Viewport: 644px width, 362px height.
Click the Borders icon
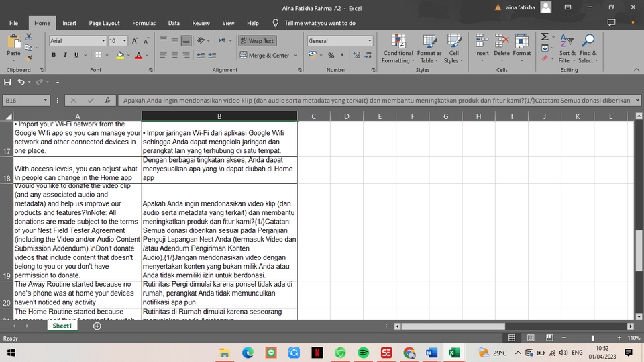pyautogui.click(x=98, y=55)
